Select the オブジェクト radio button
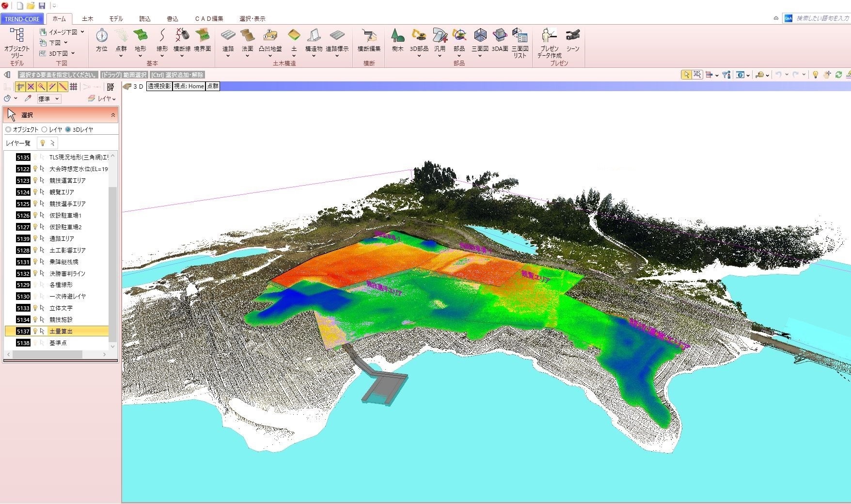The image size is (851, 504). (8, 130)
